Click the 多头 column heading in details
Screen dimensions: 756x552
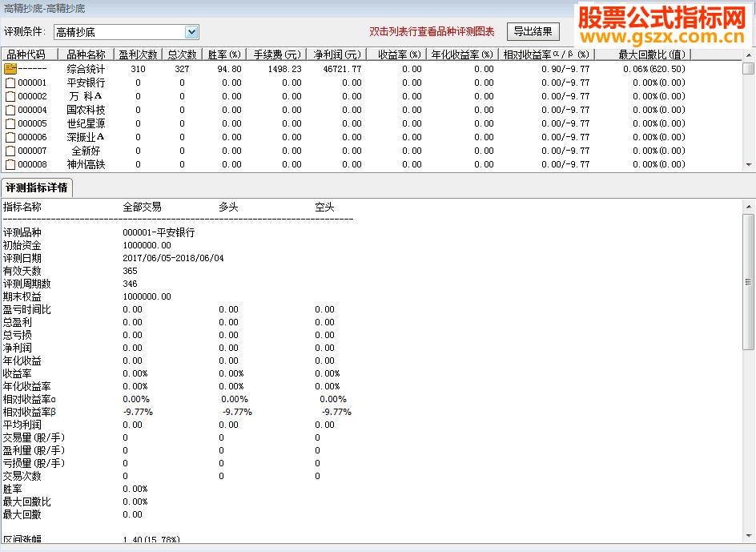point(228,208)
